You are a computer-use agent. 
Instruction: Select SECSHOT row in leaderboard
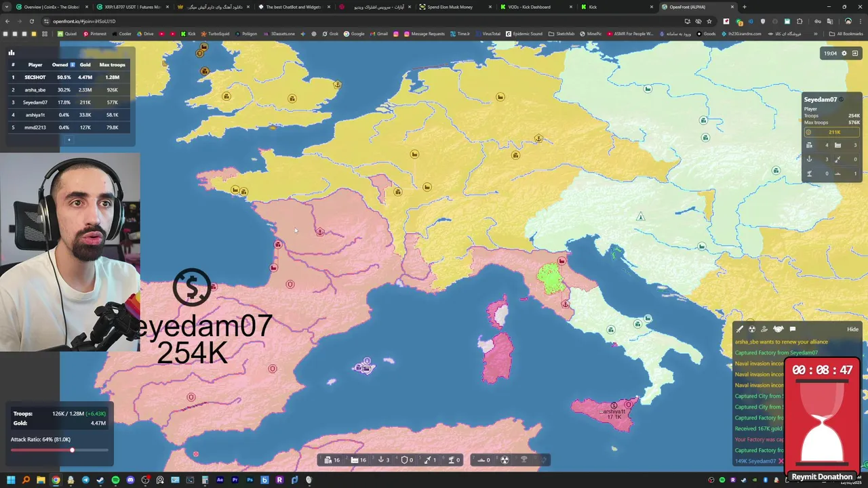[x=68, y=77]
